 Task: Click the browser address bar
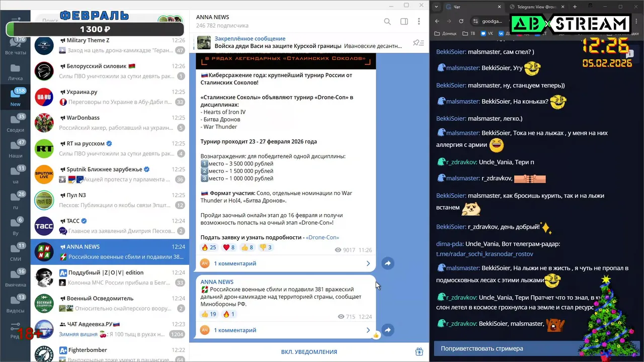coord(490,21)
